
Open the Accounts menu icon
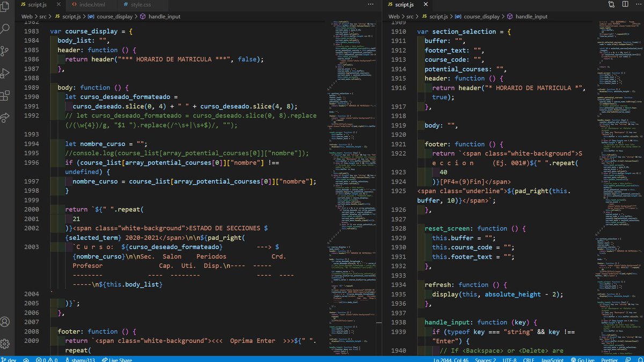coord(5,322)
